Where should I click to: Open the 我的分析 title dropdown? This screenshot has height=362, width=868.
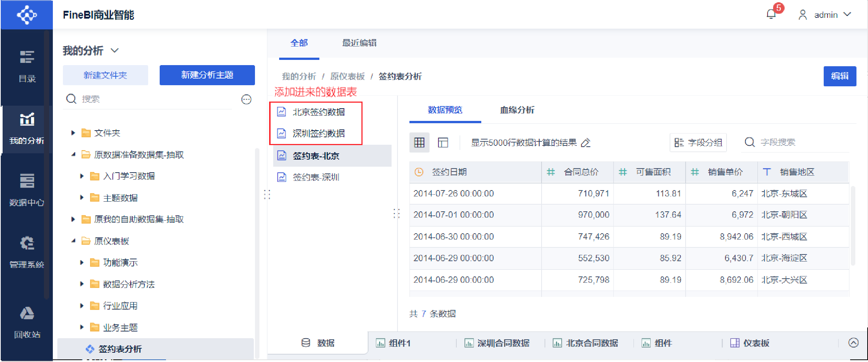coord(115,51)
